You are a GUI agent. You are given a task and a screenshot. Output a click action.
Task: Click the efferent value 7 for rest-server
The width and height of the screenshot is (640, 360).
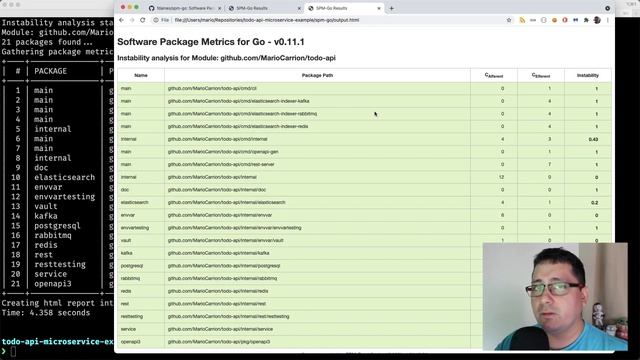(549, 164)
